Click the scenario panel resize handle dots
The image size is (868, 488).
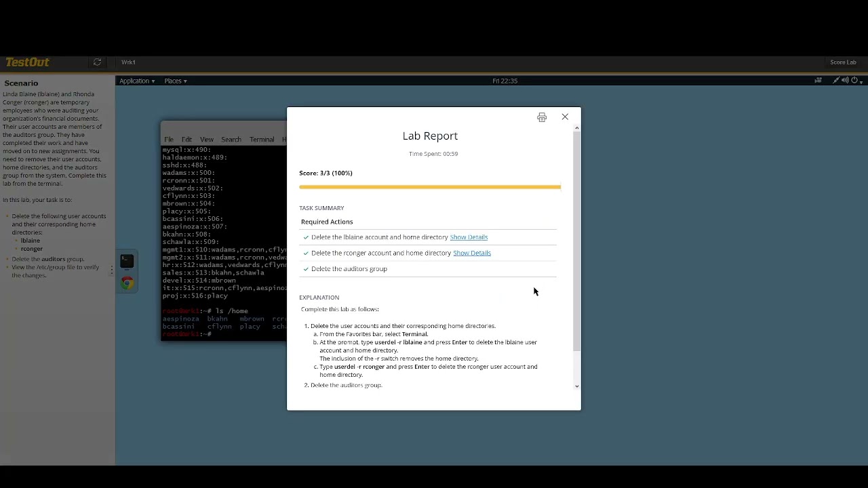tap(112, 270)
